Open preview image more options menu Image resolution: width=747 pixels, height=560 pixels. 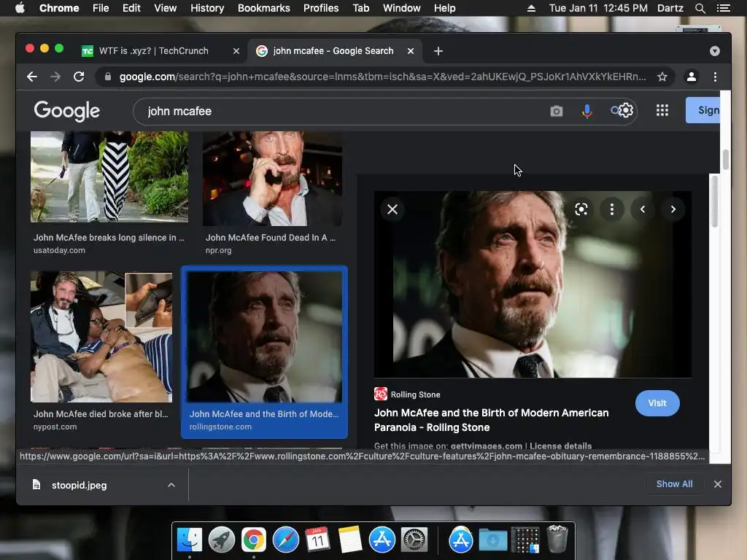[612, 209]
